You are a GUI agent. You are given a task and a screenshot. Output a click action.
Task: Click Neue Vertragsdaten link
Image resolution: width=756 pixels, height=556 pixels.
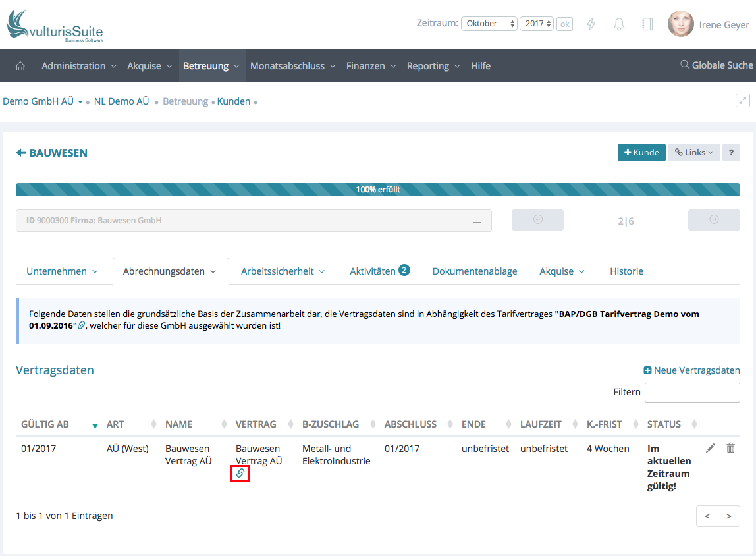pos(691,370)
